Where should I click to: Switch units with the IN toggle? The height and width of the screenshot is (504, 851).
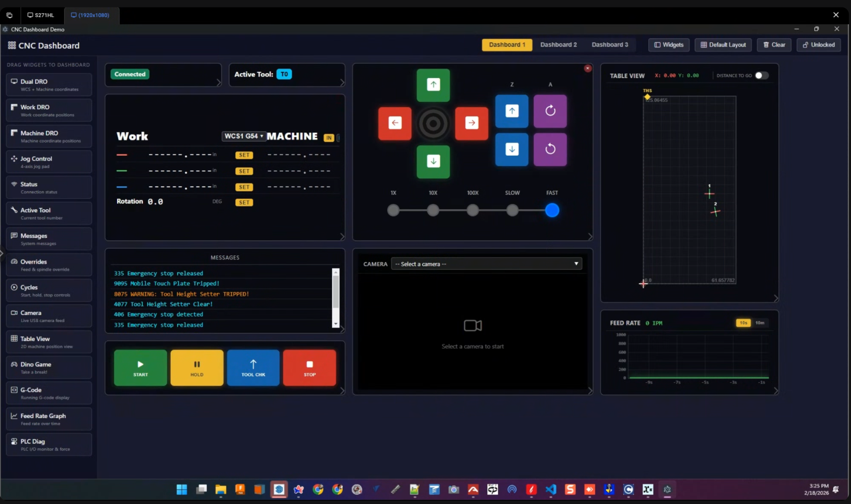(328, 138)
